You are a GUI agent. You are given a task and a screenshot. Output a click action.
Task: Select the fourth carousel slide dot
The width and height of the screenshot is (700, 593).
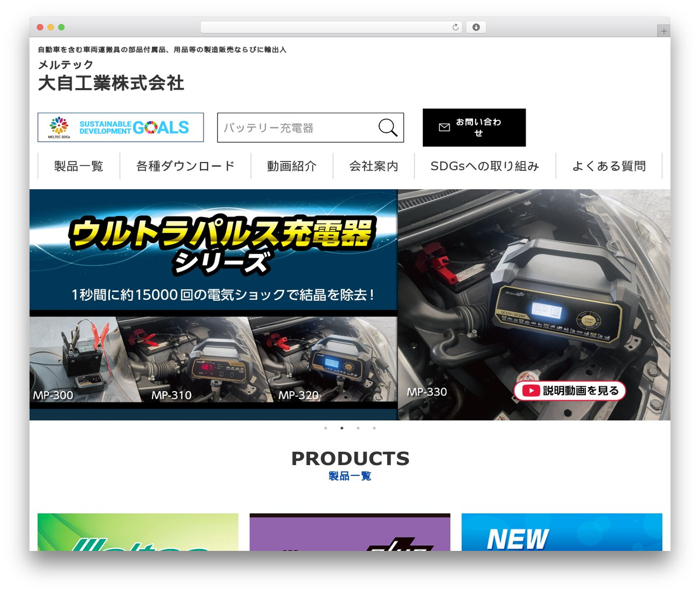(x=374, y=428)
